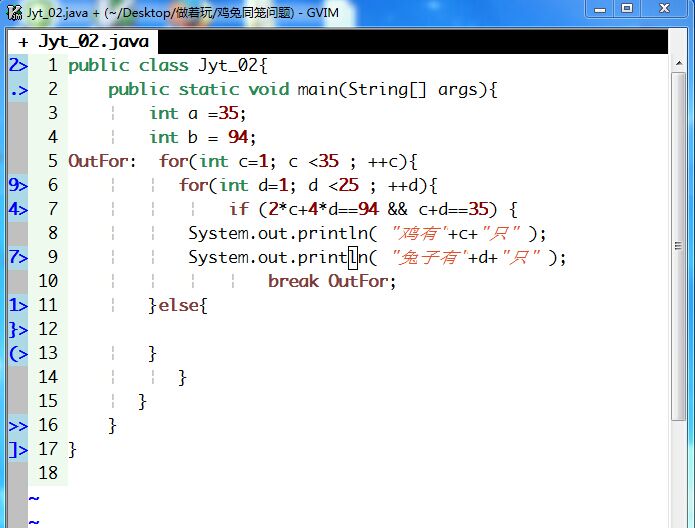Image resolution: width=695 pixels, height=528 pixels.
Task: Click '2*c+4*d==94' expression on line 7
Action: pyautogui.click(x=323, y=209)
